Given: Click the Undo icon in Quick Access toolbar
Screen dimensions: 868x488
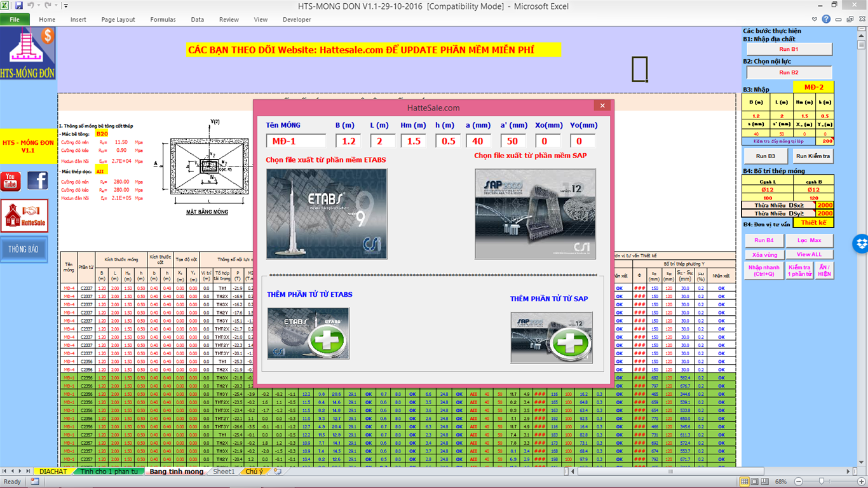Looking at the screenshot, I should pyautogui.click(x=30, y=6).
